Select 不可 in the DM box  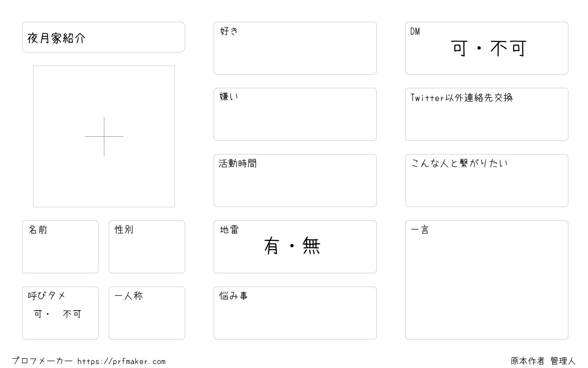pyautogui.click(x=508, y=49)
